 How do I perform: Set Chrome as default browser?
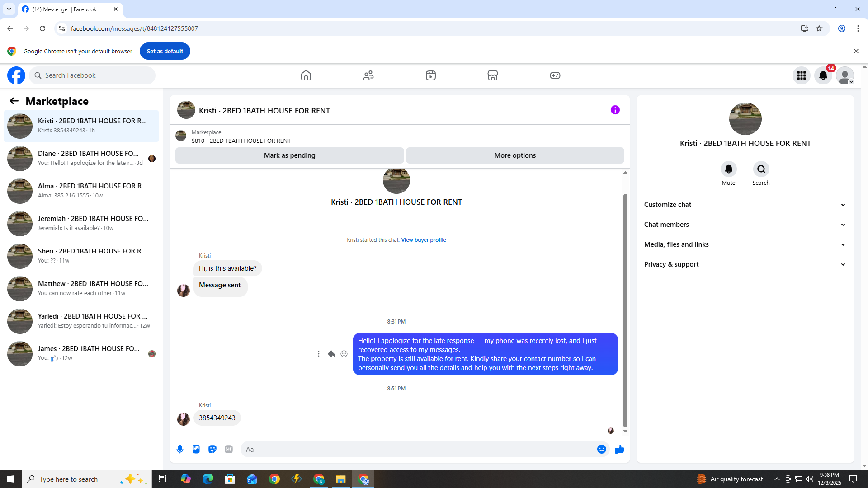165,51
